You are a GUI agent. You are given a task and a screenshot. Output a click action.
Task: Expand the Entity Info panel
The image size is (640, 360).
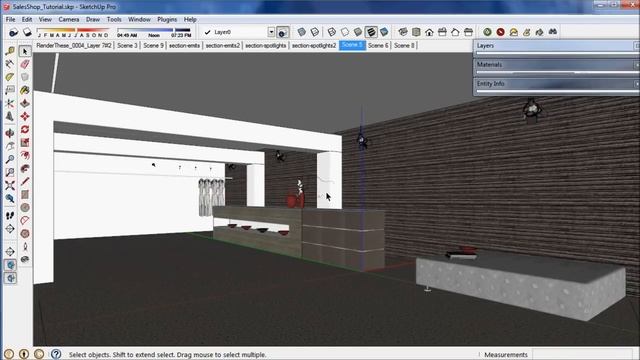click(x=557, y=84)
